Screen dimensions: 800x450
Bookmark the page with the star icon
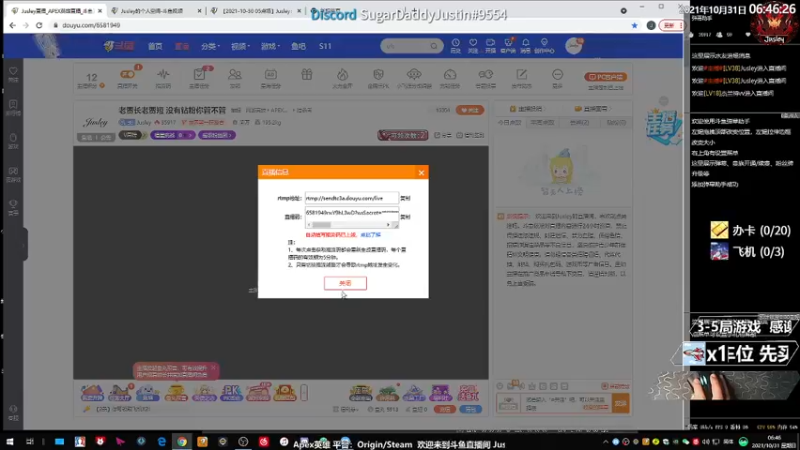coord(634,25)
